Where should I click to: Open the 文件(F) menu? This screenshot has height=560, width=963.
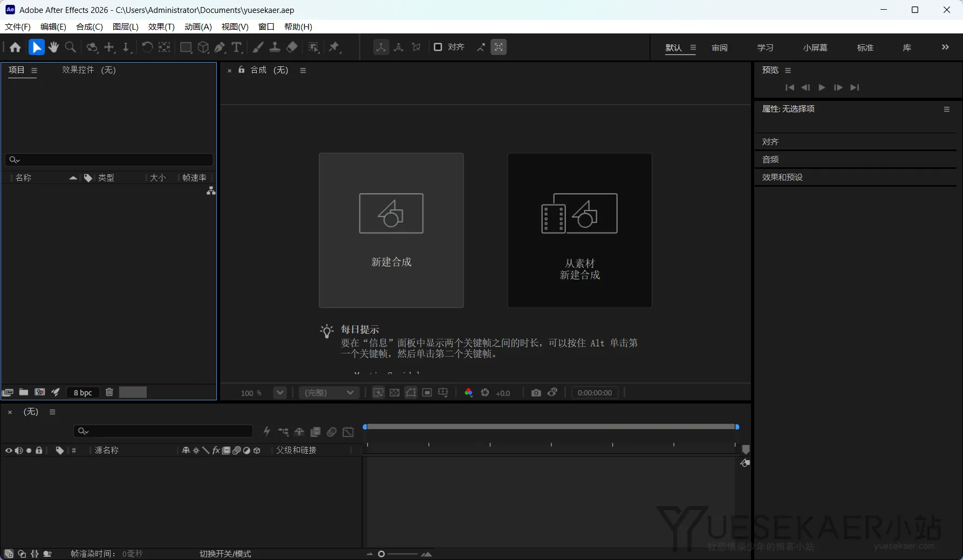pos(18,26)
